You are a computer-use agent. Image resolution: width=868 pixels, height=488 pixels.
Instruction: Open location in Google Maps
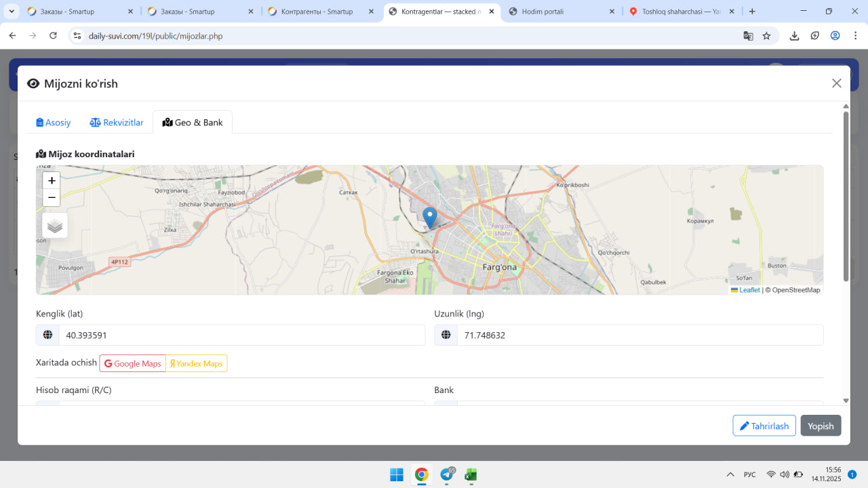133,364
